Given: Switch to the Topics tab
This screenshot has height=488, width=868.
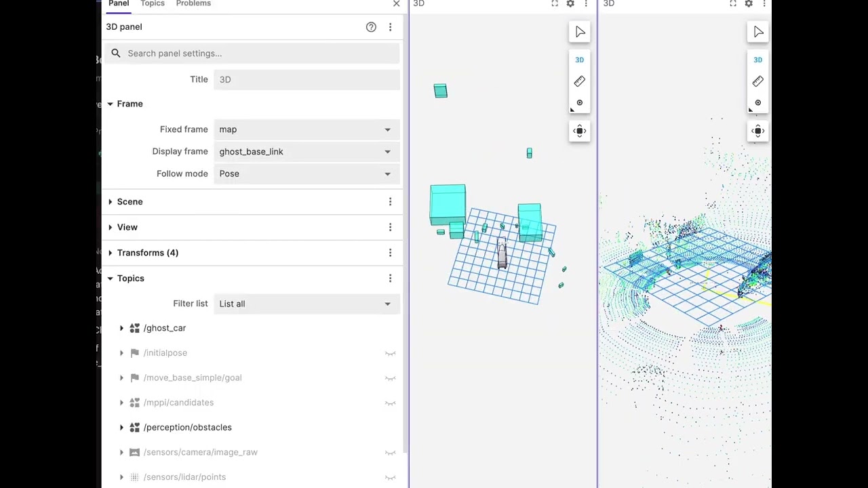Looking at the screenshot, I should click(153, 4).
